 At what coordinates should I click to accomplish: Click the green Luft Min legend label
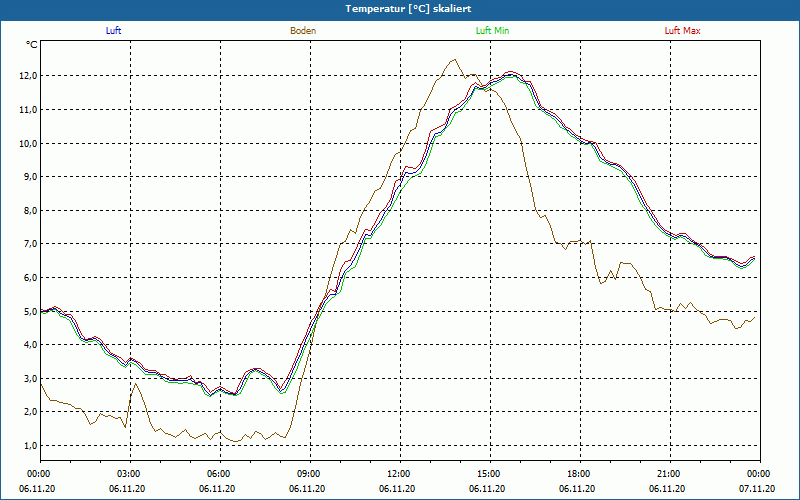492,31
